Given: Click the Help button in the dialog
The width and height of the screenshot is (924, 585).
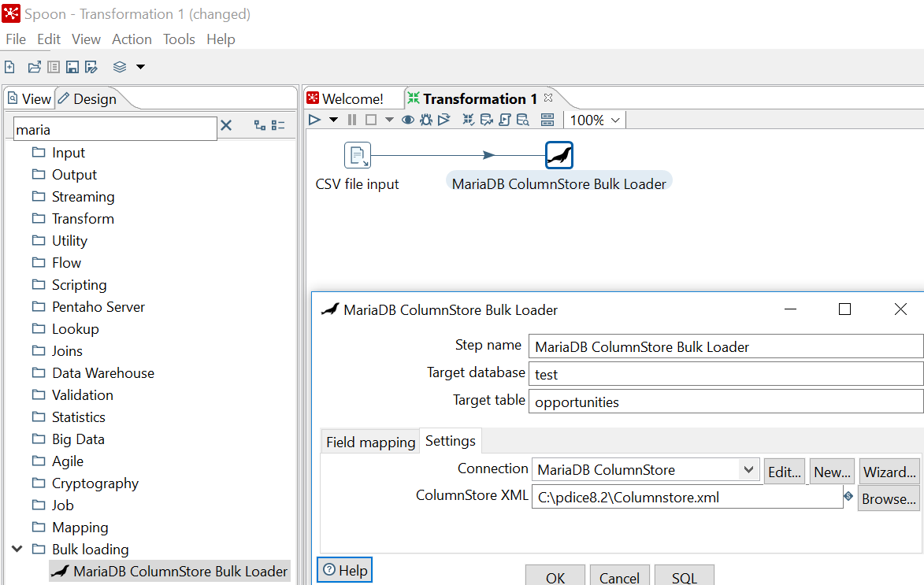Looking at the screenshot, I should 344,570.
